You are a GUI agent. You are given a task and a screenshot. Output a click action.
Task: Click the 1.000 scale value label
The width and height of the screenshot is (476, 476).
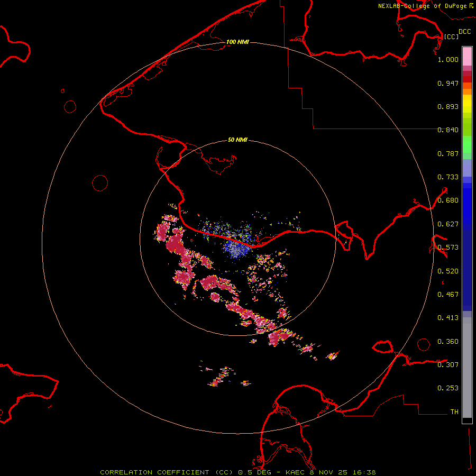(448, 60)
